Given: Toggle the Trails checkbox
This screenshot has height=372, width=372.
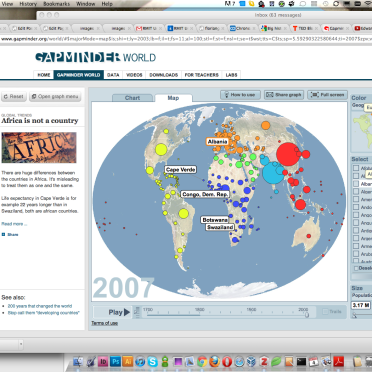Looking at the screenshot, I should pos(325,312).
